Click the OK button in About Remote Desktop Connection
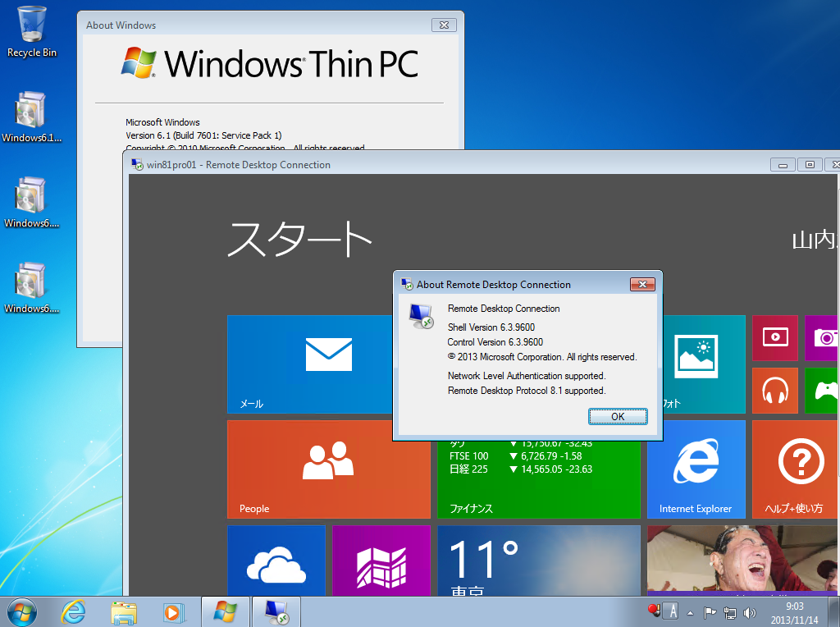Viewport: 840px width, 627px height. (618, 416)
